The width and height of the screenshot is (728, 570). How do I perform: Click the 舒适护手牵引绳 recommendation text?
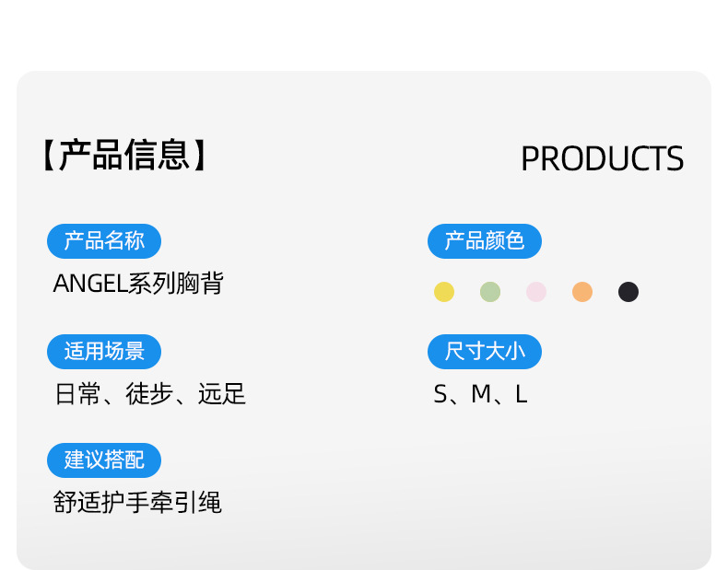[137, 503]
